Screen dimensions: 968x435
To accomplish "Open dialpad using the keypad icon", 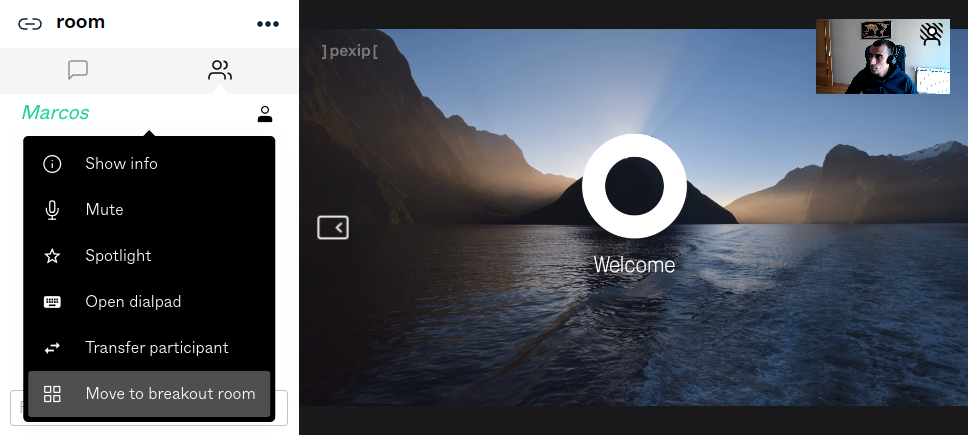I will click(x=52, y=302).
